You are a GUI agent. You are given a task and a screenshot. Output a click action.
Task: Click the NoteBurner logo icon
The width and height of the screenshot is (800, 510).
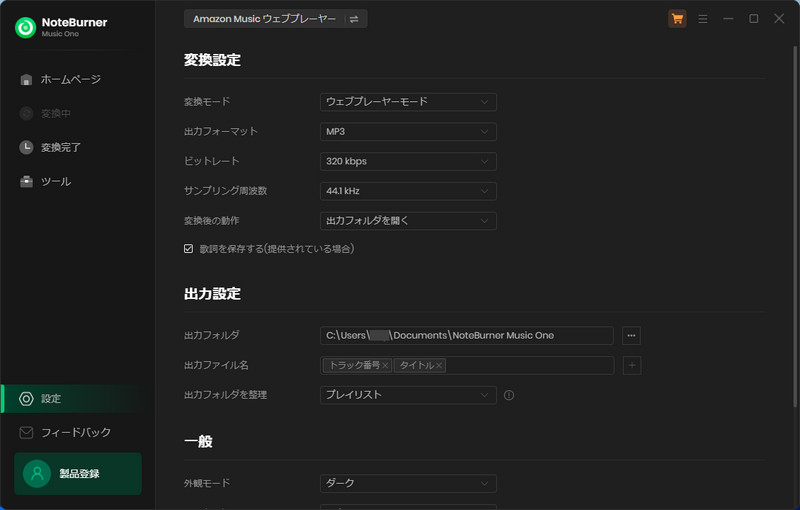25,27
